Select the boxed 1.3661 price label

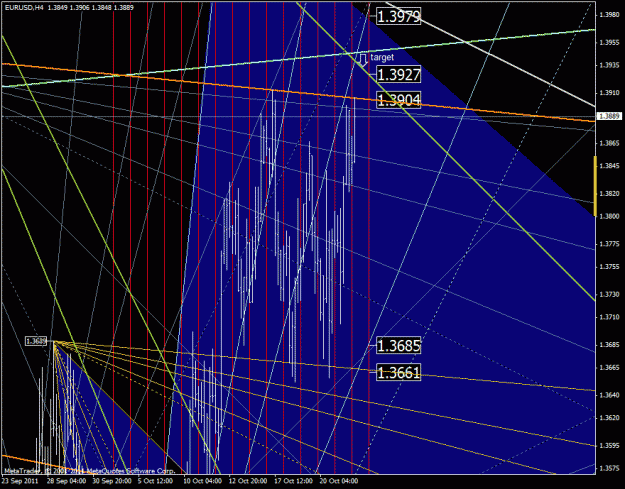click(x=398, y=373)
